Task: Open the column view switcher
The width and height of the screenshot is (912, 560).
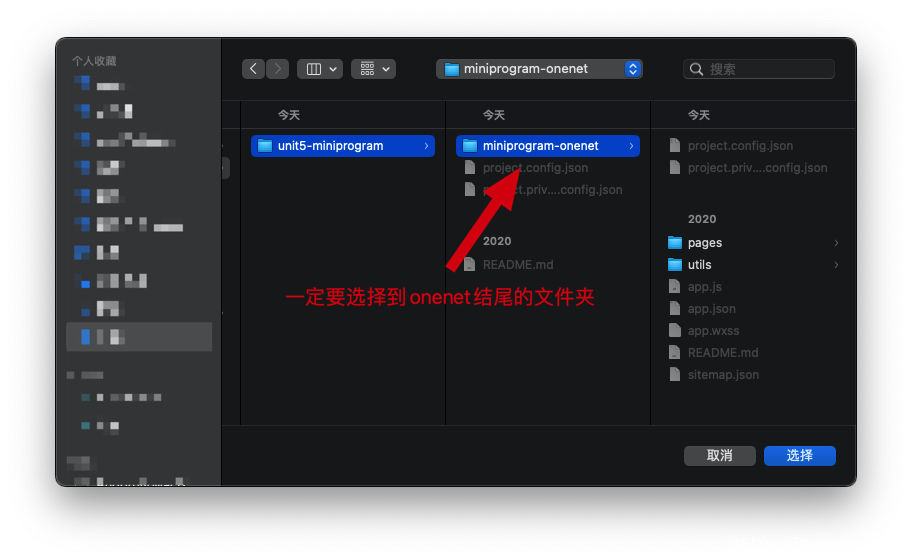Action: pos(320,69)
